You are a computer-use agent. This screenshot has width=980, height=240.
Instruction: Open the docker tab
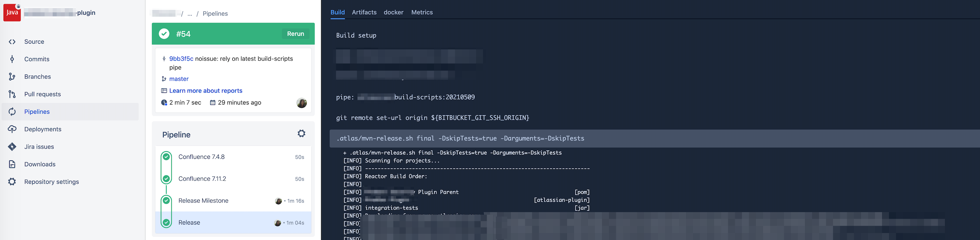(393, 12)
